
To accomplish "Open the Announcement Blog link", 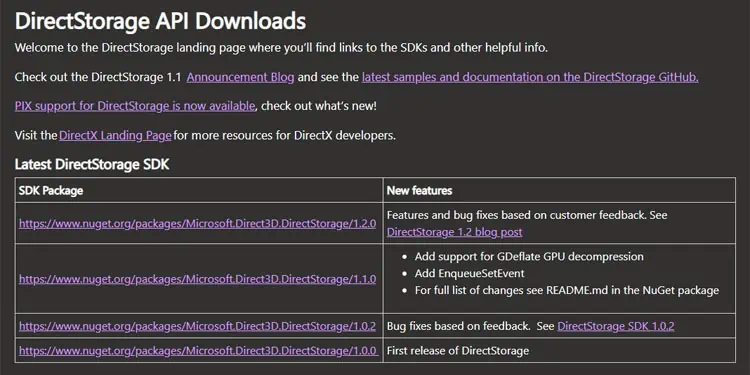I will (240, 77).
